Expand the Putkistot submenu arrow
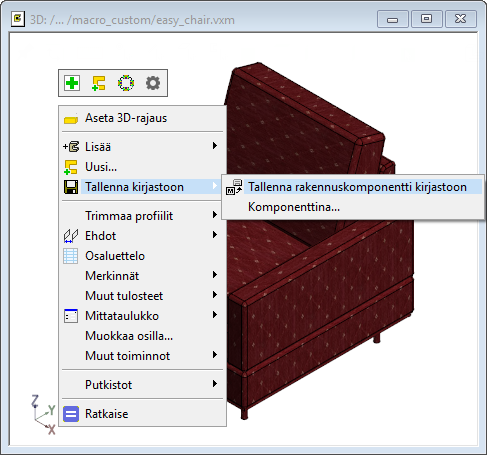Screen dimensions: 487x455 point(215,384)
